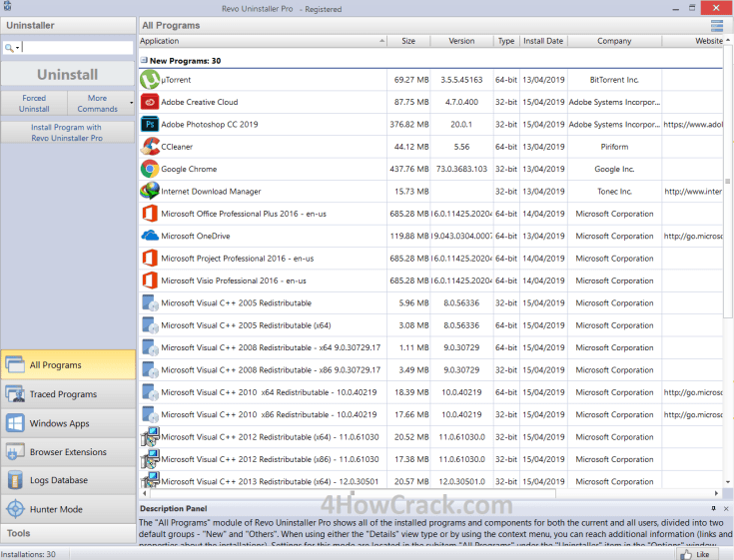Select Visual C++ 2008 Redistributable x86 9.0.30729.17
734x560 pixels.
(430, 370)
